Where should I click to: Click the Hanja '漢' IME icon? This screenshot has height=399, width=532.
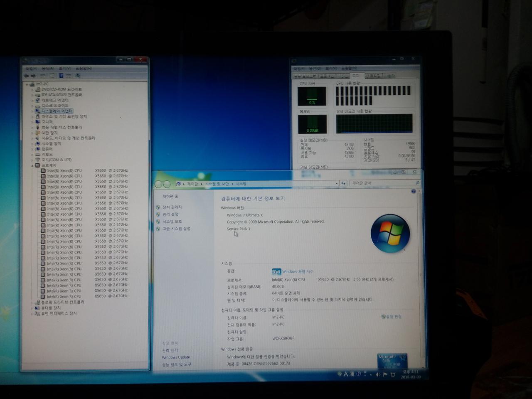click(352, 374)
